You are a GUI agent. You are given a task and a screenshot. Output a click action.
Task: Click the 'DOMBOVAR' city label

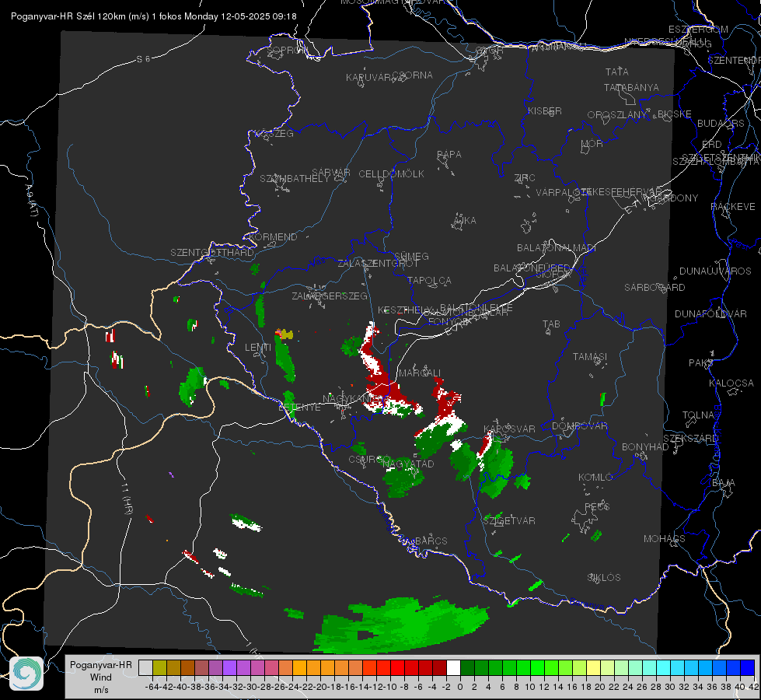point(579,426)
